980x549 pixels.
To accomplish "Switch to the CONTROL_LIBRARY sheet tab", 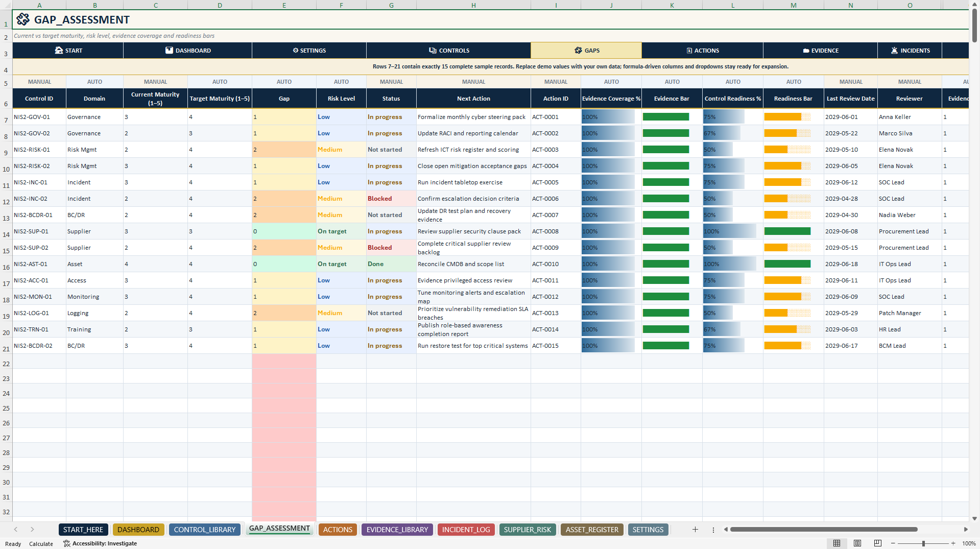I will coord(205,530).
